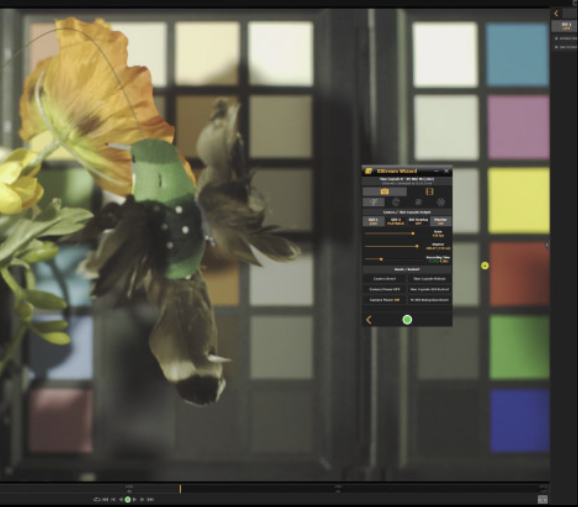Select the fourth round sub-tab icon in wizard

point(441,202)
